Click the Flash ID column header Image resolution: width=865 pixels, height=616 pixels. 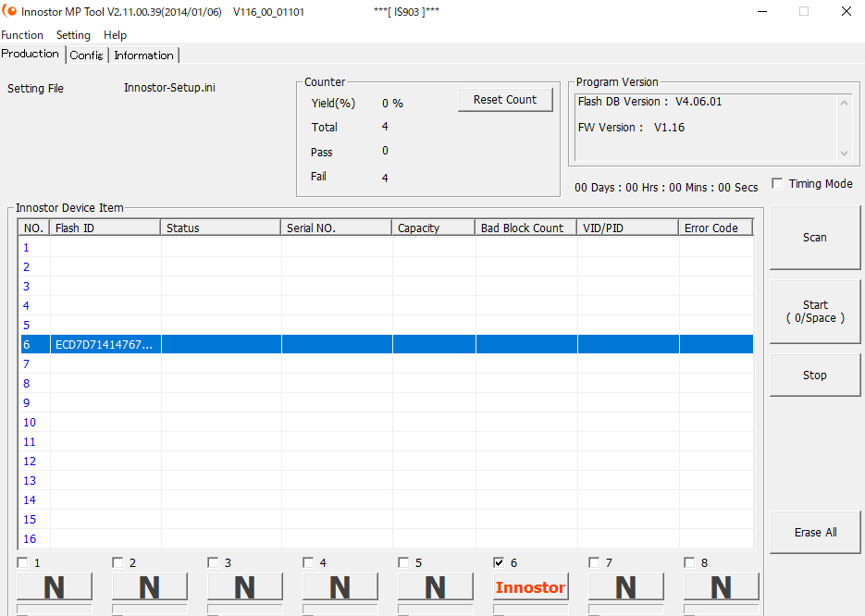click(105, 228)
